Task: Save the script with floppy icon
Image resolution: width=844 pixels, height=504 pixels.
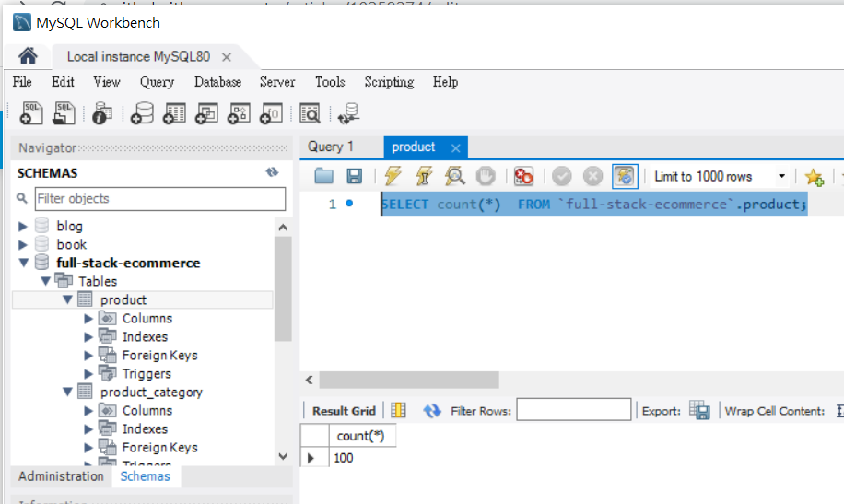Action: click(354, 176)
